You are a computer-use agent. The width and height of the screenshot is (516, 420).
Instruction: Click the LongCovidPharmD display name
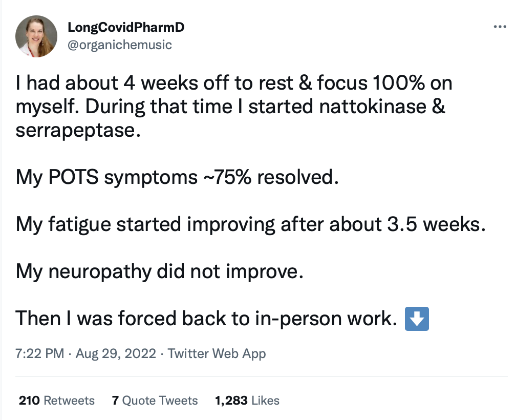[x=126, y=28]
